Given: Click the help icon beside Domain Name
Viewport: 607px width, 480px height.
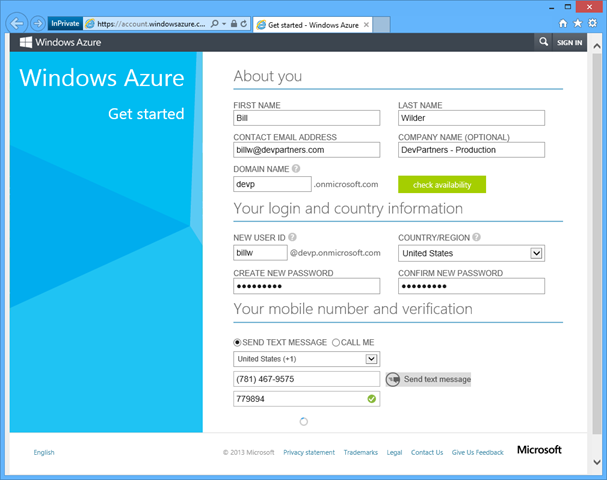Looking at the screenshot, I should pyautogui.click(x=296, y=169).
